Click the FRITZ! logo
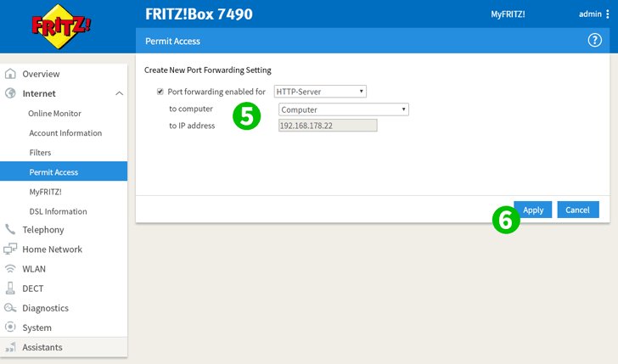Viewport: 618px width, 364px height. 61,26
